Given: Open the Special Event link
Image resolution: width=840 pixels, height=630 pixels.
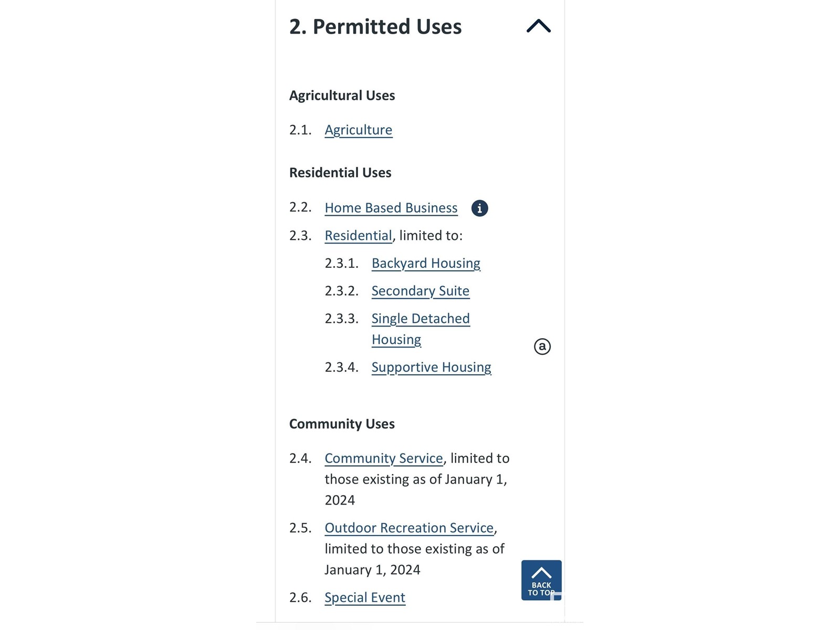Looking at the screenshot, I should tap(365, 598).
